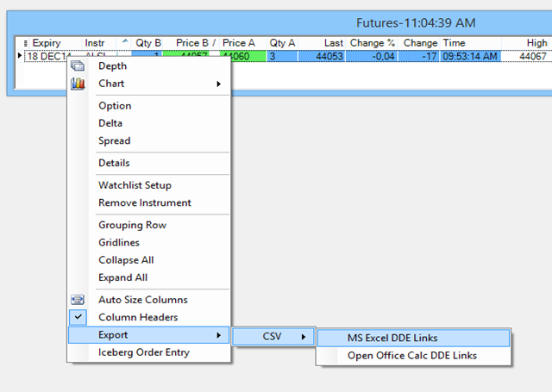
Task: Toggle the Column Headers checkmark
Action: click(x=78, y=317)
